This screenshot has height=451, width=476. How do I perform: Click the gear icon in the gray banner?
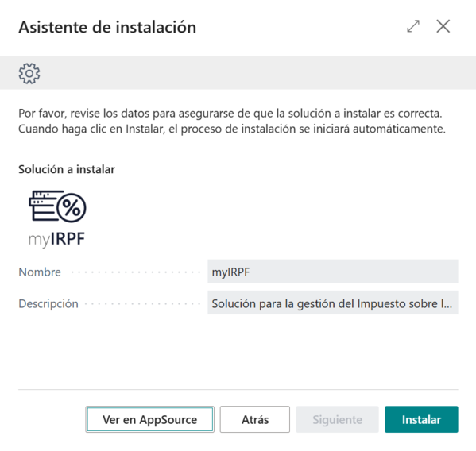[29, 73]
